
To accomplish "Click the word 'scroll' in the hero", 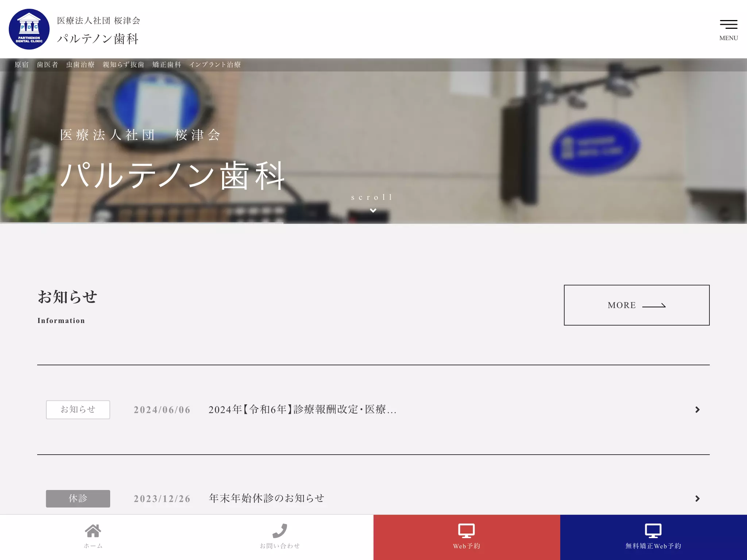I will point(372,197).
